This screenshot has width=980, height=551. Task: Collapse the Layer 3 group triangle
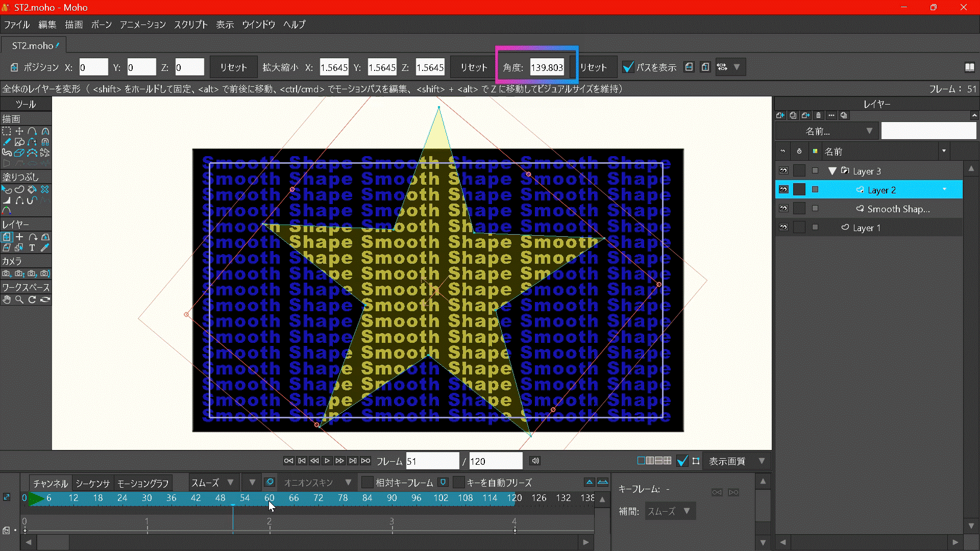(832, 171)
